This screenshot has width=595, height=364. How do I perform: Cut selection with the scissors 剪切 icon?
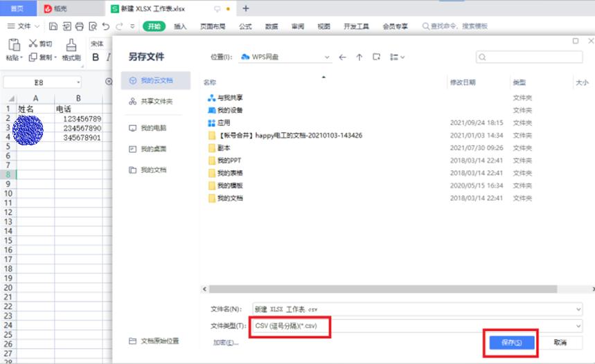[x=40, y=44]
